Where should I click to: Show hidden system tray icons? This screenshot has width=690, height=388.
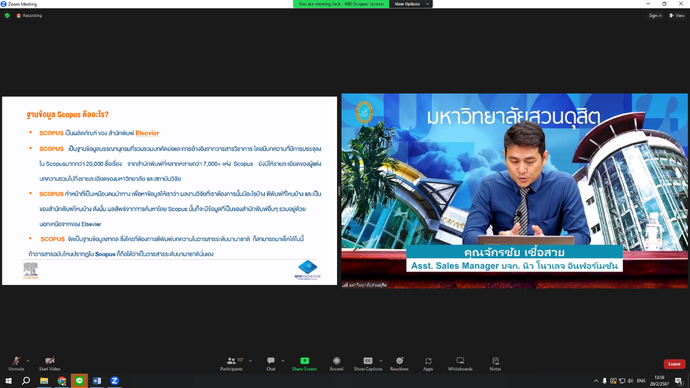point(596,381)
